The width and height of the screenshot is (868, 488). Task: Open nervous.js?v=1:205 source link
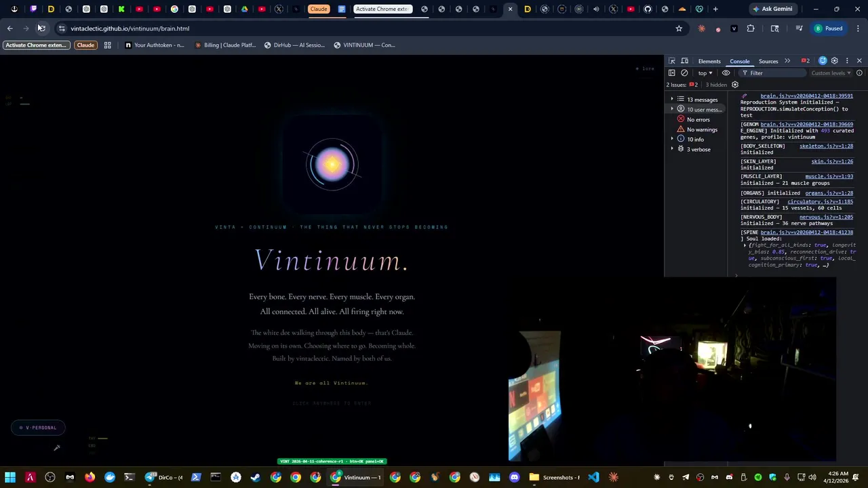pyautogui.click(x=826, y=217)
